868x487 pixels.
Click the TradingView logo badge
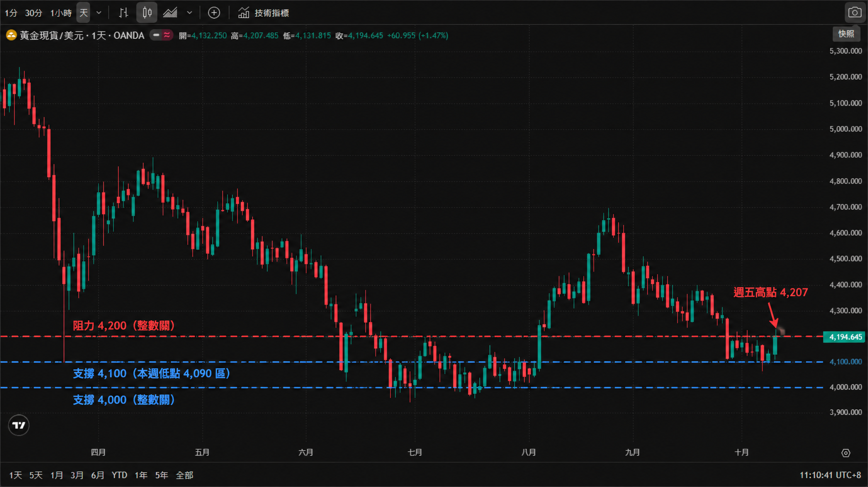18,425
